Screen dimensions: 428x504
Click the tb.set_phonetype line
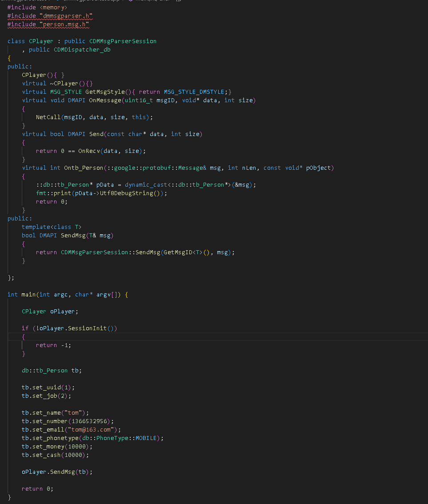[x=92, y=438]
